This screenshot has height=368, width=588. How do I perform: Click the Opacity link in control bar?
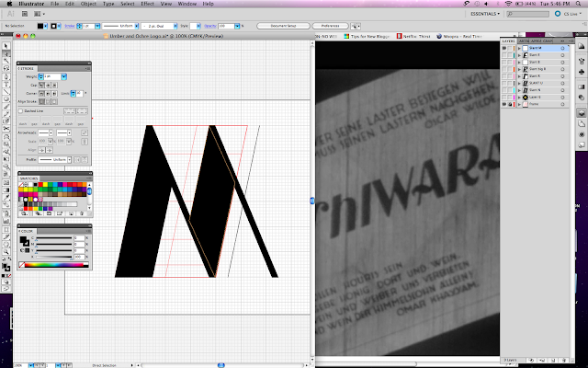coord(210,26)
